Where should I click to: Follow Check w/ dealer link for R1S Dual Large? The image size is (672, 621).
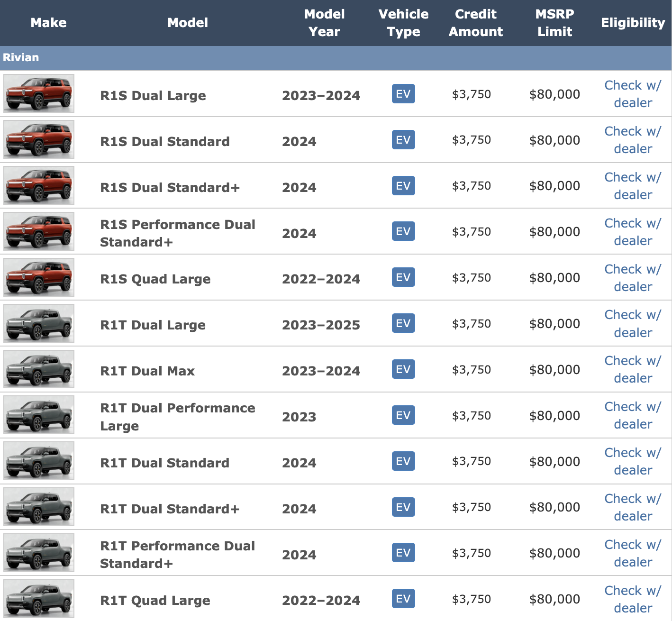[x=633, y=94]
